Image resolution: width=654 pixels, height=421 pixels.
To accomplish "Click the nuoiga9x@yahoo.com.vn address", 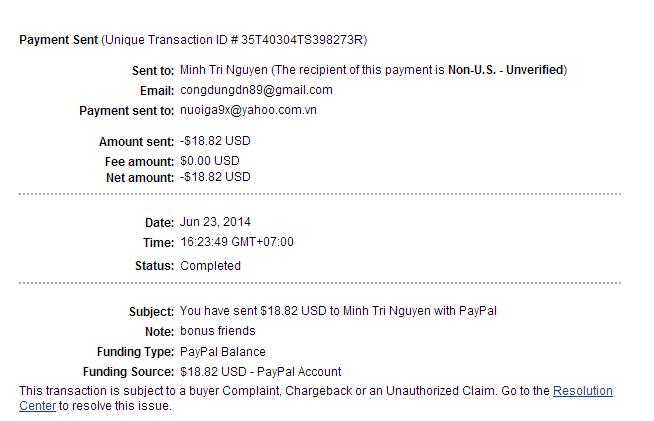I will [248, 110].
